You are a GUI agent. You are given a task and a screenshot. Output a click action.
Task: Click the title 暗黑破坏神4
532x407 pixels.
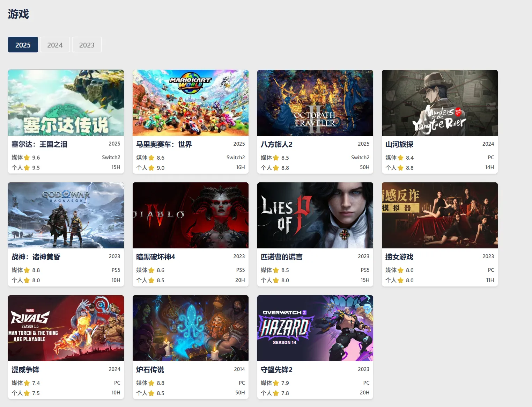click(x=155, y=257)
